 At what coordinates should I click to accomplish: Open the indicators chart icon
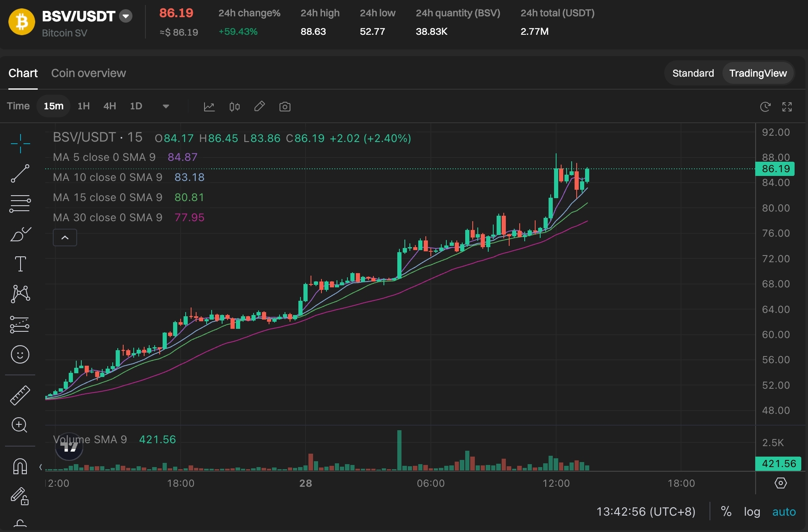[209, 106]
